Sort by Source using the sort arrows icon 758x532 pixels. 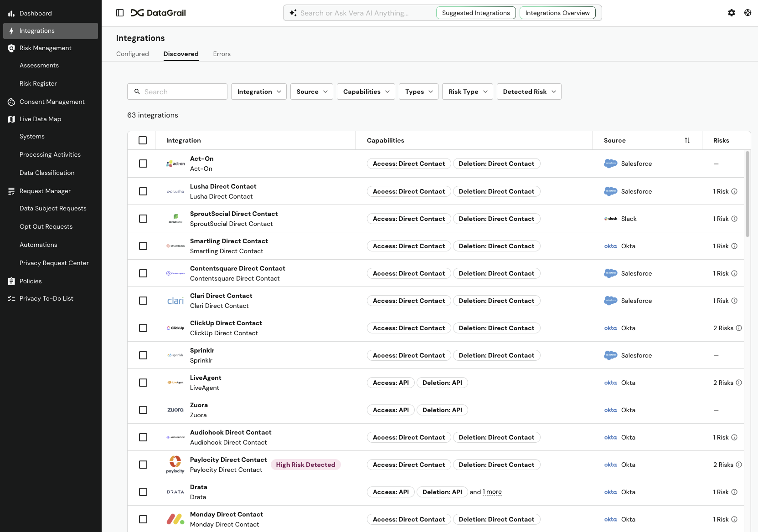688,140
